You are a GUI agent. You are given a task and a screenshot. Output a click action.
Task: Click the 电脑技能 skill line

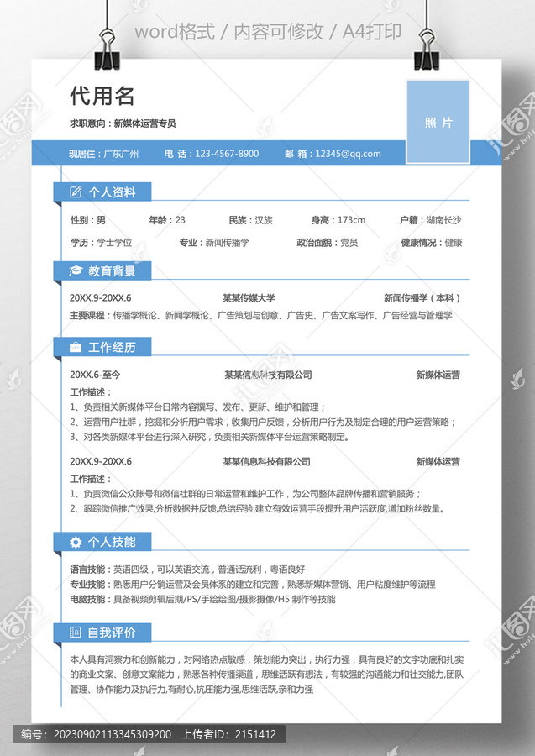[202, 599]
